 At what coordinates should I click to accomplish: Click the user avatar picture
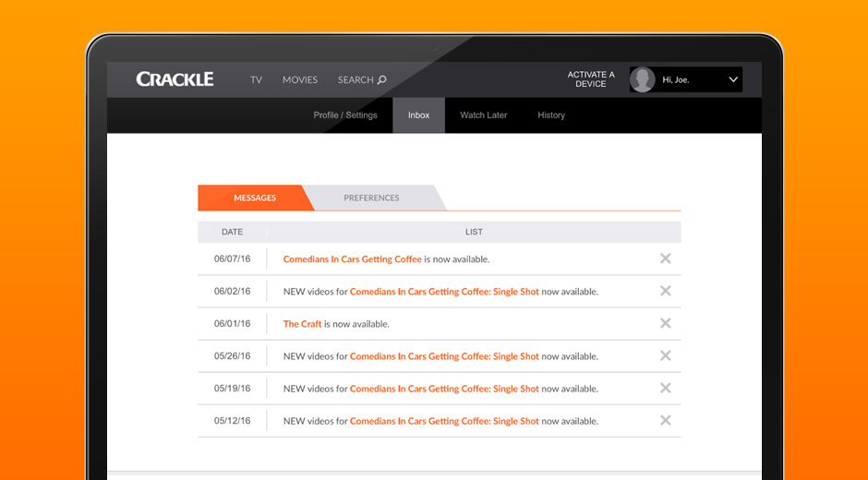(642, 79)
